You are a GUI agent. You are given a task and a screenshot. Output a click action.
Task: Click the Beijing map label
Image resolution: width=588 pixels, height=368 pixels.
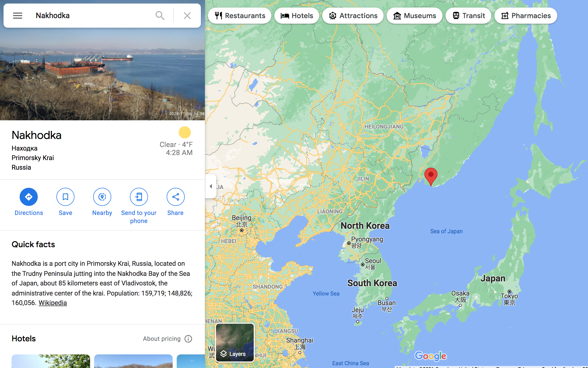(x=241, y=221)
